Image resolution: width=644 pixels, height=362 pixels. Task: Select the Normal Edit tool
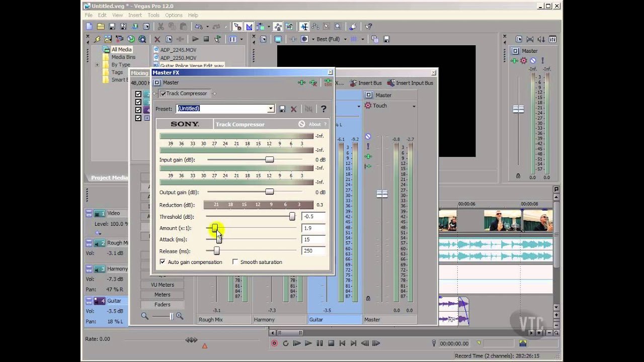point(236,26)
